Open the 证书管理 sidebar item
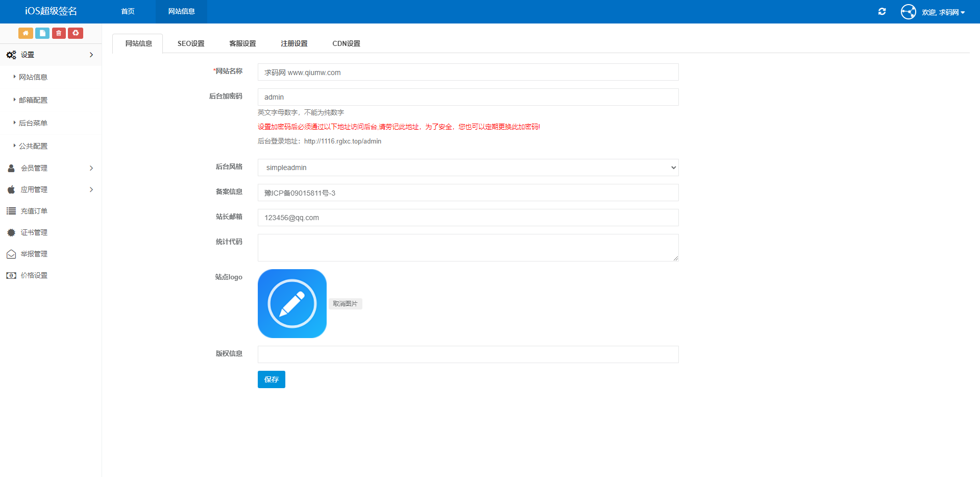The width and height of the screenshot is (980, 477). 34,232
